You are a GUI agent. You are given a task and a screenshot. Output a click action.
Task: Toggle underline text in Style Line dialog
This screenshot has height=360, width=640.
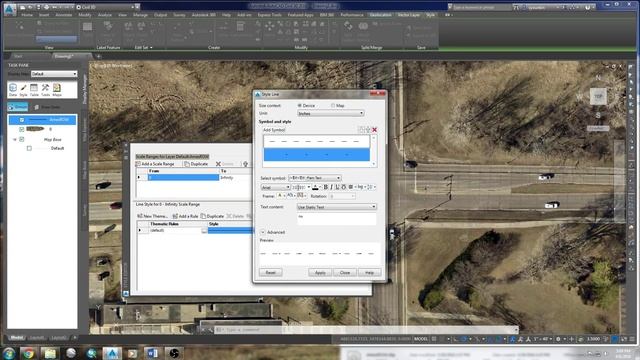337,187
